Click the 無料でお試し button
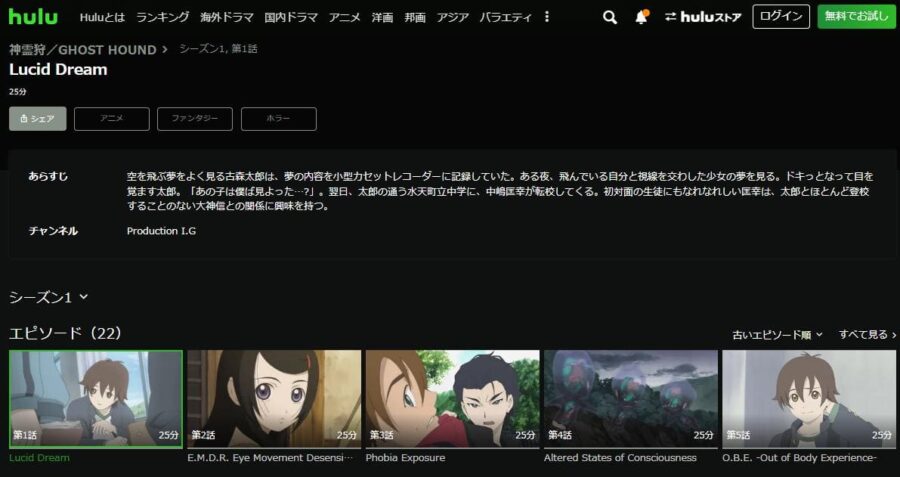Image resolution: width=900 pixels, height=477 pixels. point(856,17)
